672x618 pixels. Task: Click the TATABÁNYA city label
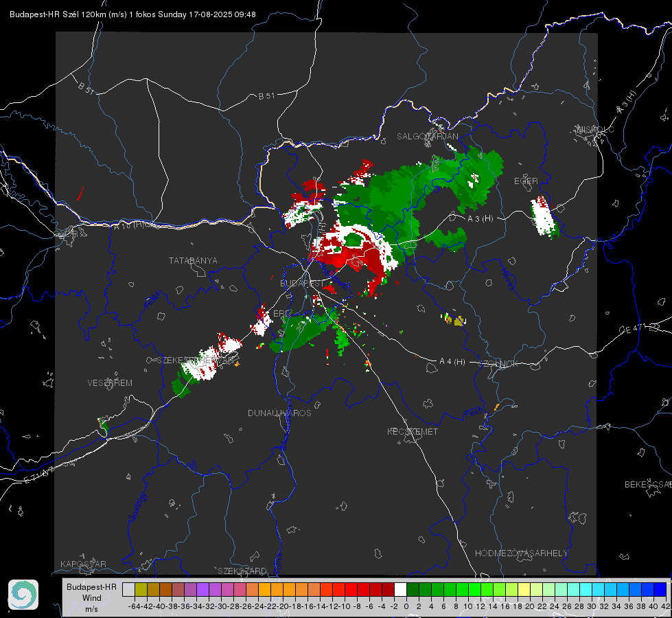[x=193, y=260]
